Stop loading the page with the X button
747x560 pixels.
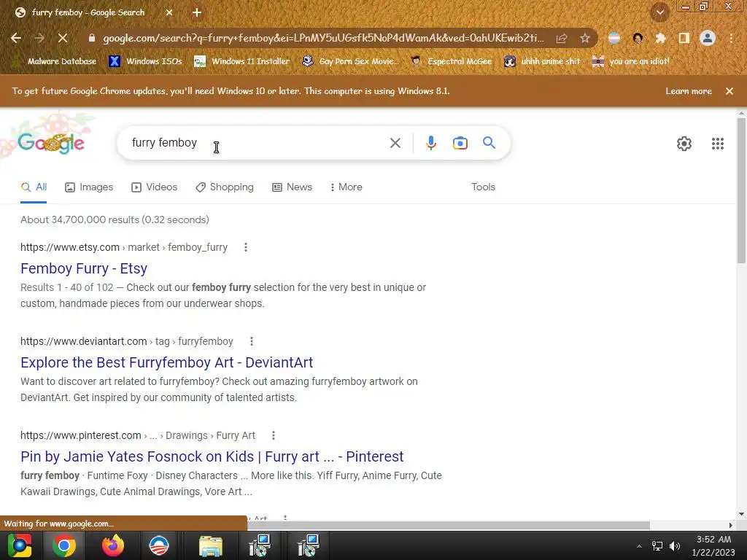(x=63, y=38)
